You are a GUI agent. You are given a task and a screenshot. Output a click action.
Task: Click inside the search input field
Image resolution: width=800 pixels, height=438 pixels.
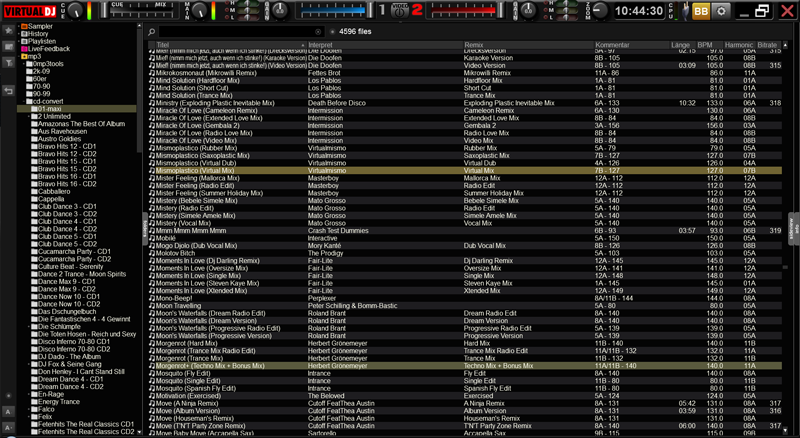point(241,32)
